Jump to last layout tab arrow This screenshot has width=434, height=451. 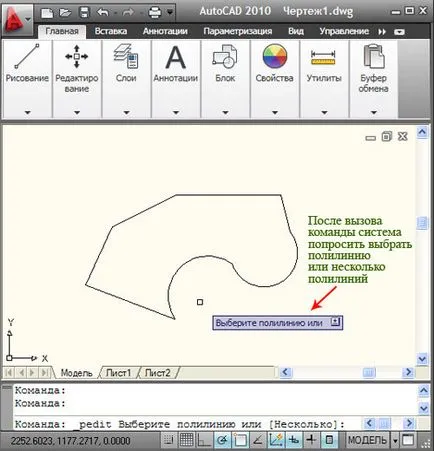pyautogui.click(x=44, y=372)
